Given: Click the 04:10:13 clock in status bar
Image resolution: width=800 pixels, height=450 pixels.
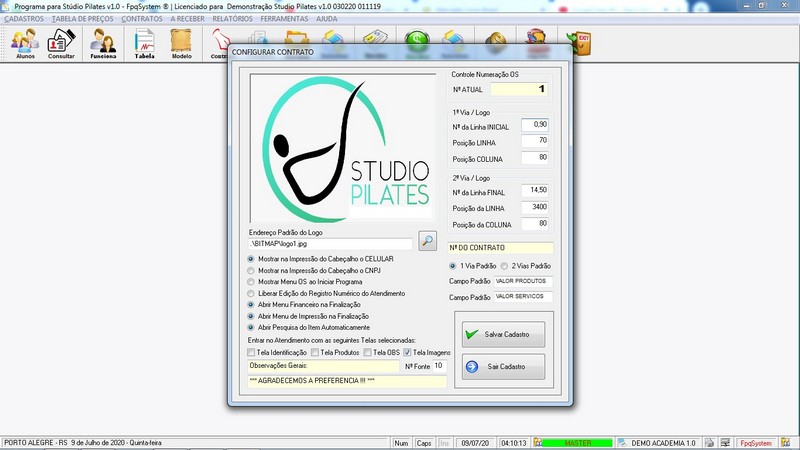Looking at the screenshot, I should (x=513, y=443).
